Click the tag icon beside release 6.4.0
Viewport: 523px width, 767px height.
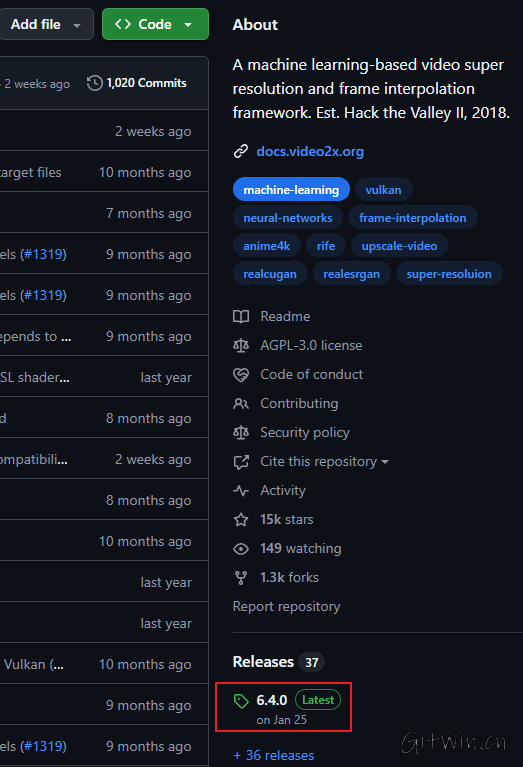coord(241,701)
